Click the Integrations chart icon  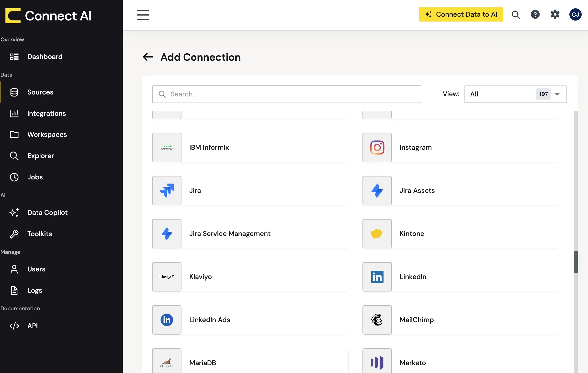coord(14,113)
